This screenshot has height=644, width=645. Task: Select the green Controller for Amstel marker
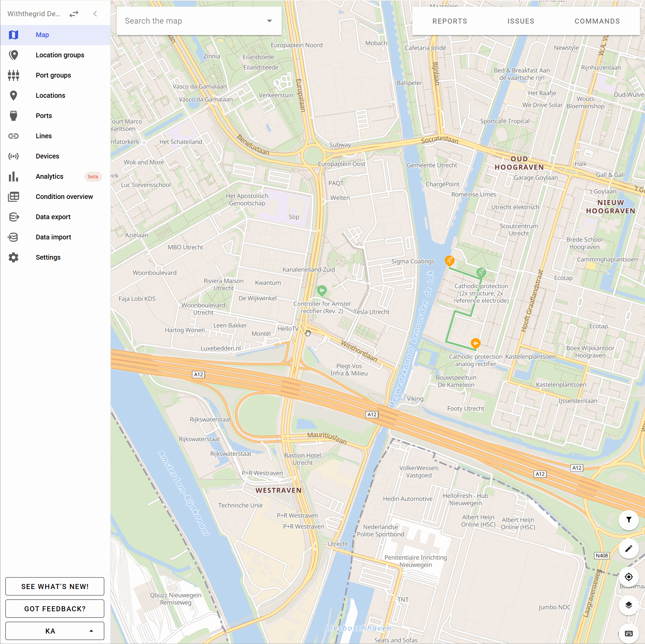(322, 290)
